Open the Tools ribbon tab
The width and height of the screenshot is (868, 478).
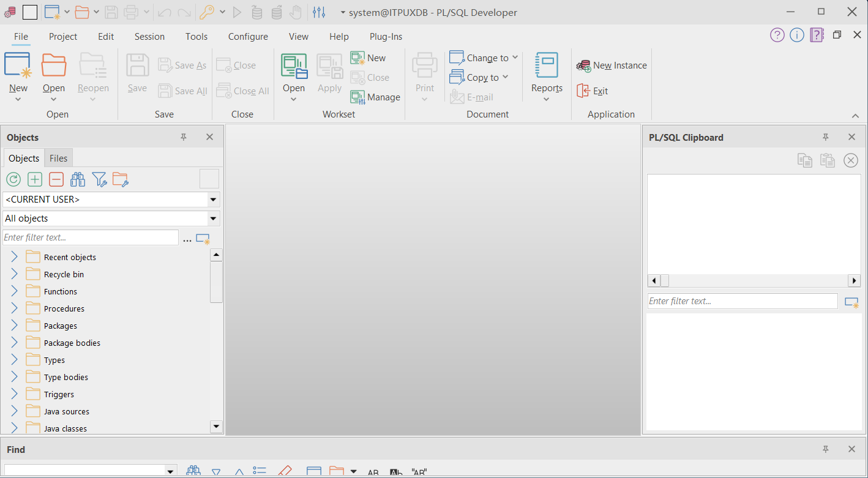click(x=196, y=37)
